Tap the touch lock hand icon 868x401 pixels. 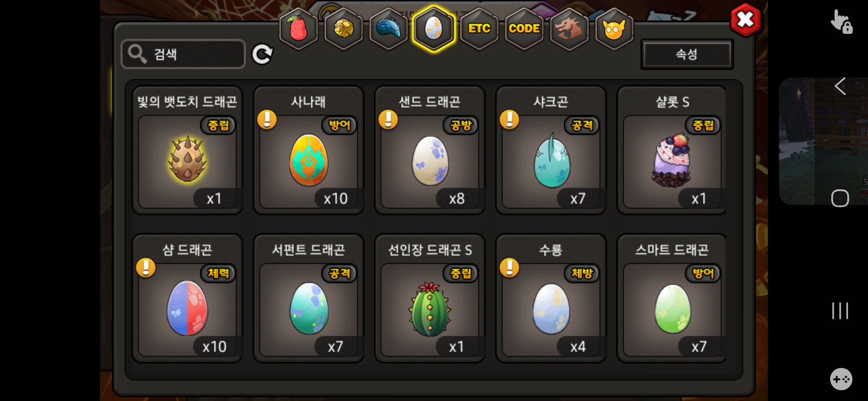coord(841,22)
